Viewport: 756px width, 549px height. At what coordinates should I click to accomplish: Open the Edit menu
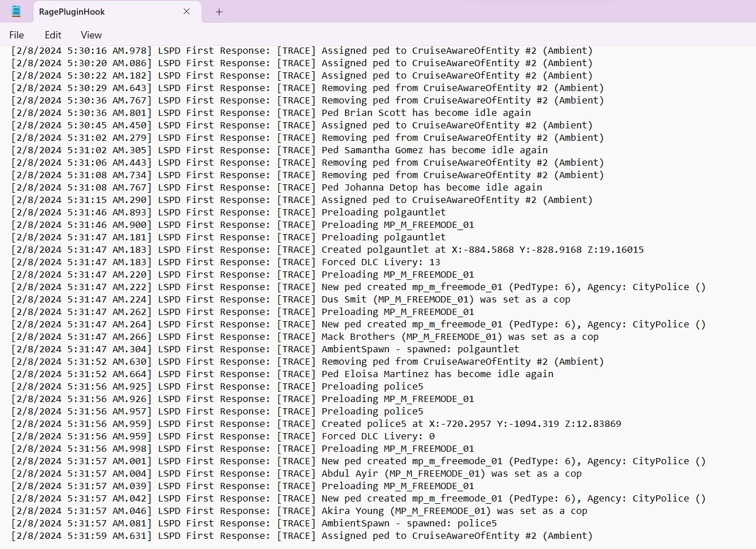(53, 35)
